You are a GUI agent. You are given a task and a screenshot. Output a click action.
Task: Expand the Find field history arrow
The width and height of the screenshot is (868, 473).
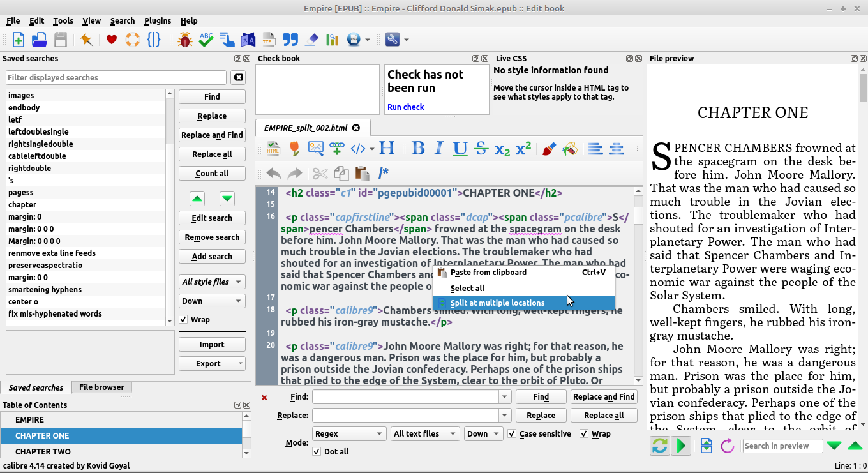[505, 397]
